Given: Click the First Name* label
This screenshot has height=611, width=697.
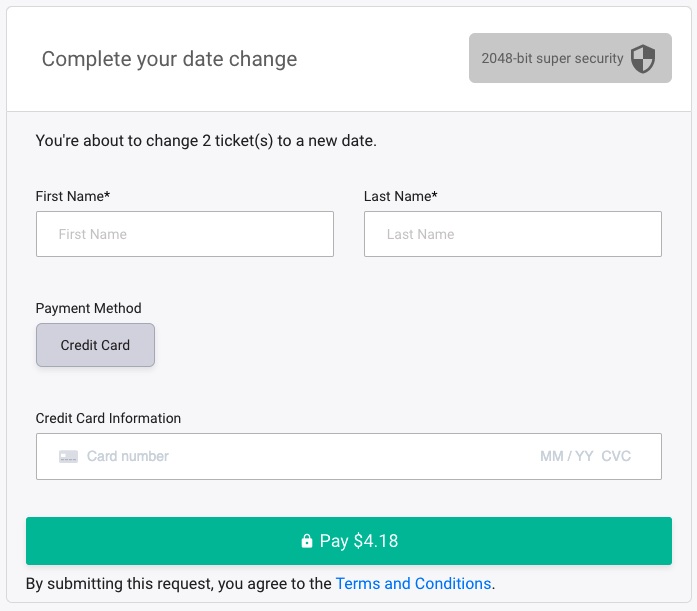Looking at the screenshot, I should [72, 196].
